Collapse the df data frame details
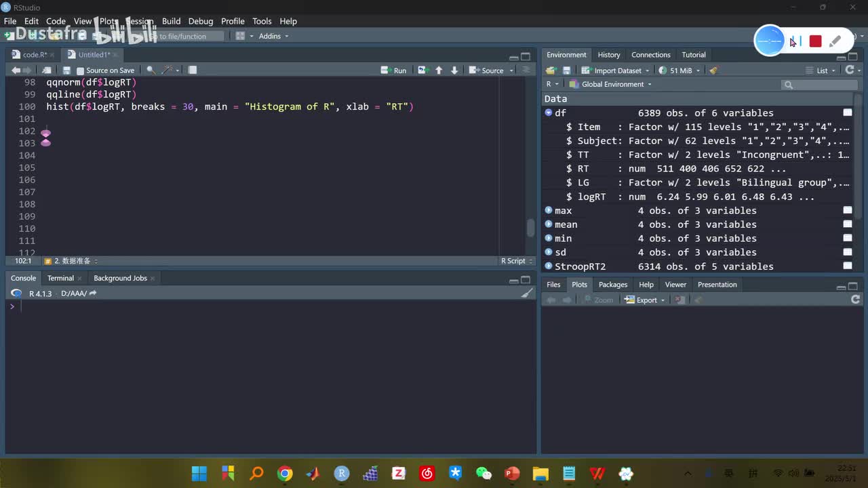 (x=549, y=113)
